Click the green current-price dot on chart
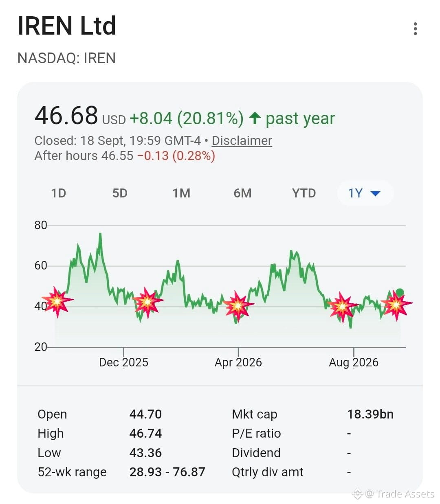This screenshot has width=440, height=504. 400,292
